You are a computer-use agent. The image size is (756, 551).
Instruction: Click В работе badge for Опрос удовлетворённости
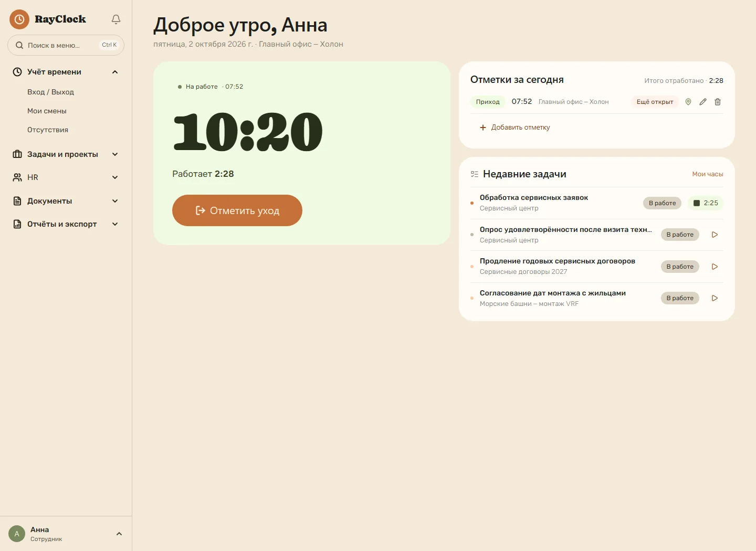tap(680, 235)
